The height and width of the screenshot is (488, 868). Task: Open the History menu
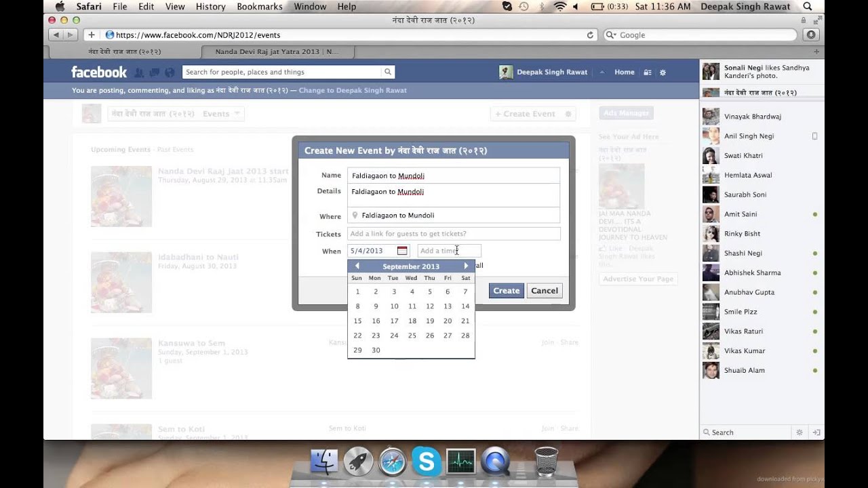[x=210, y=6]
